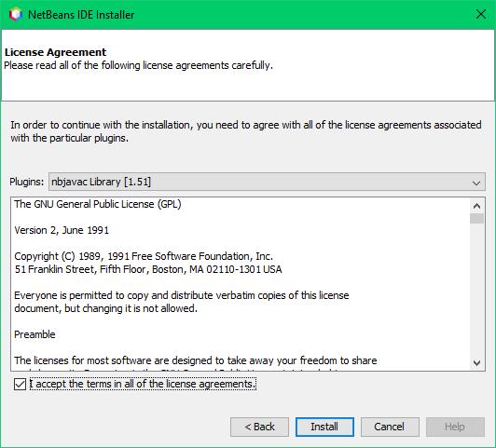The height and width of the screenshot is (448, 496).
Task: Click the GNU General Public License heading text
Action: 98,204
